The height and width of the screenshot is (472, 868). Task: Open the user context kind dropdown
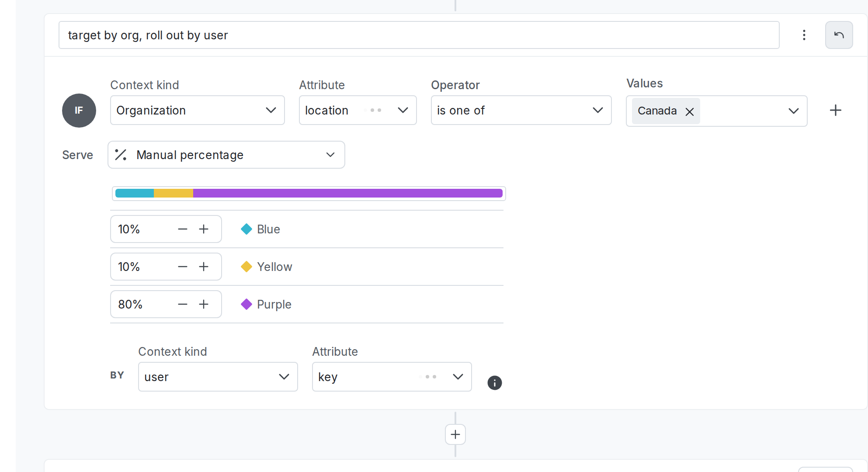coord(284,377)
